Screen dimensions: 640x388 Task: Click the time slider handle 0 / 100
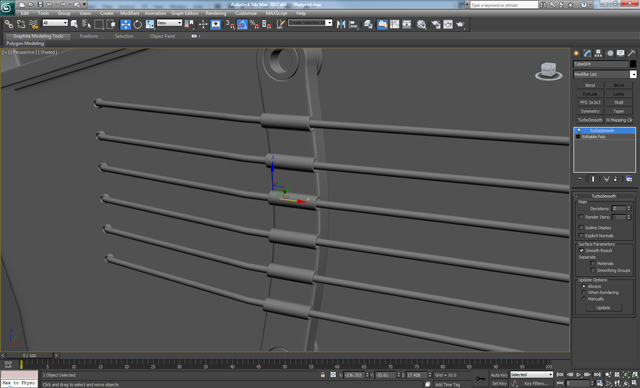pyautogui.click(x=29, y=356)
